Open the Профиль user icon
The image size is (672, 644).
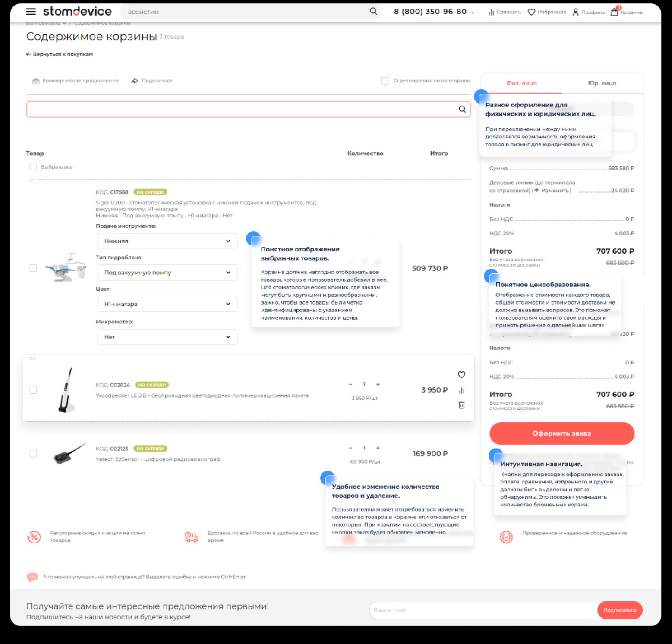(x=575, y=12)
